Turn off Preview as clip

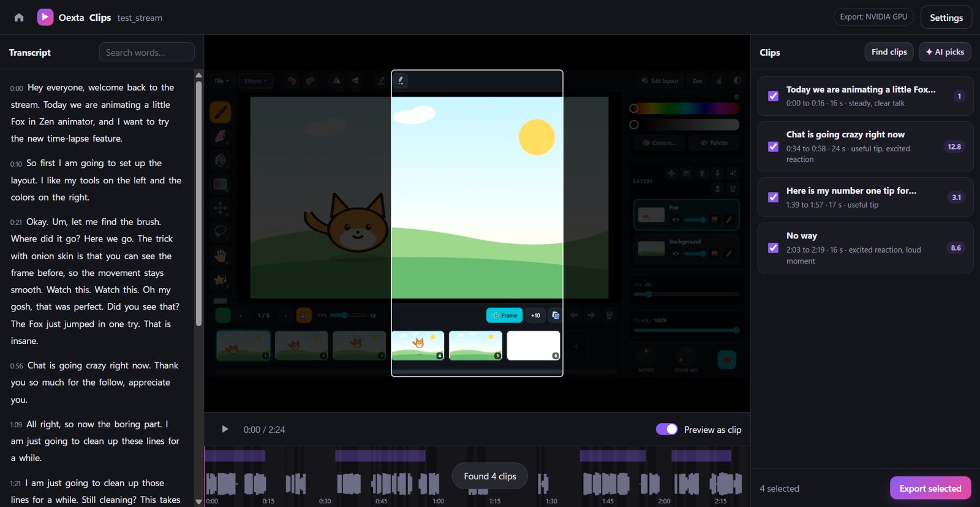pyautogui.click(x=666, y=429)
